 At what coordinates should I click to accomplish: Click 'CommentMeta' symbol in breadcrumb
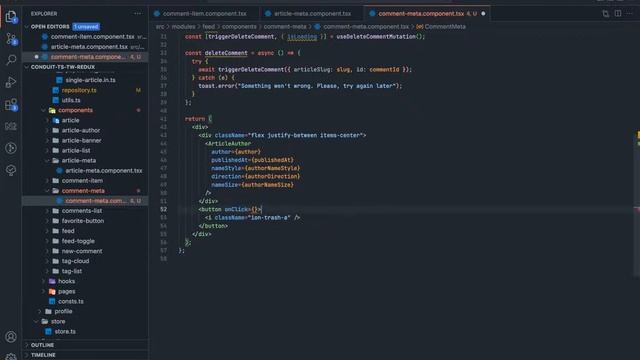(444, 27)
